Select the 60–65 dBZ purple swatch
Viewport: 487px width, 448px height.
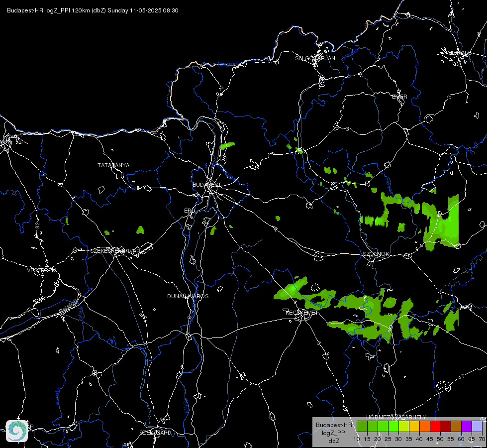[466, 426]
